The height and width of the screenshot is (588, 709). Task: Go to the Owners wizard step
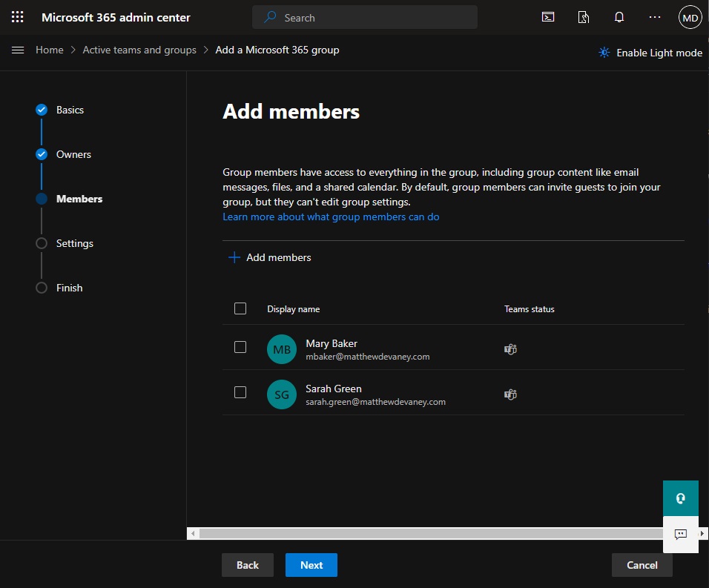tap(73, 154)
